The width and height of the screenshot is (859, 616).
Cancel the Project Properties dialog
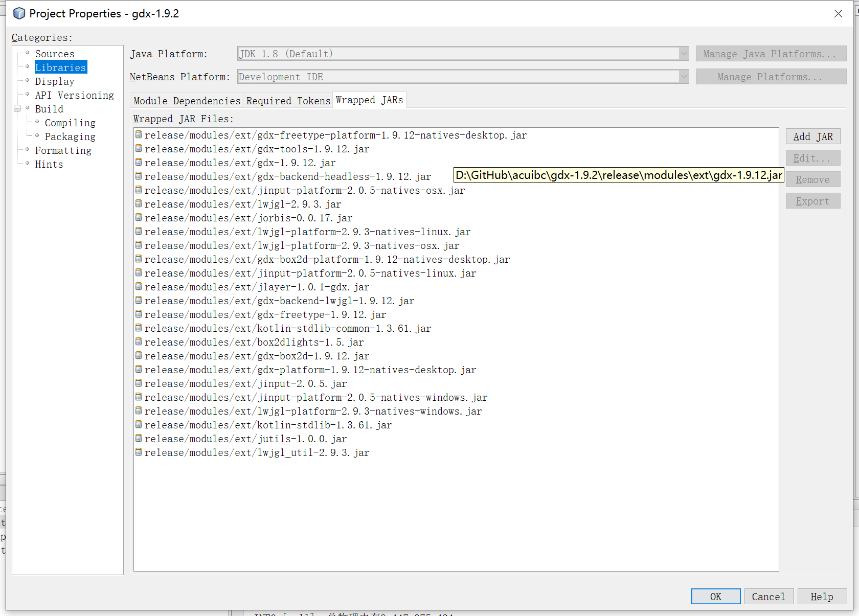[769, 597]
